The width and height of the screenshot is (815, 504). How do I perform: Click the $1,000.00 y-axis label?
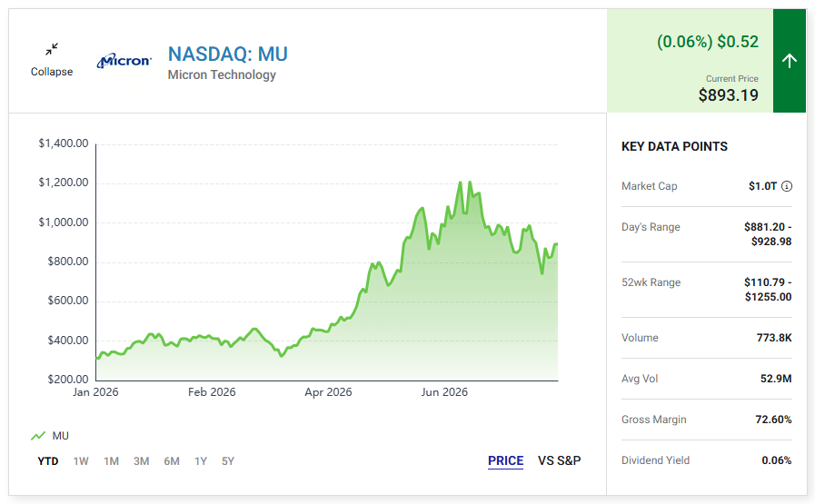tap(64, 222)
